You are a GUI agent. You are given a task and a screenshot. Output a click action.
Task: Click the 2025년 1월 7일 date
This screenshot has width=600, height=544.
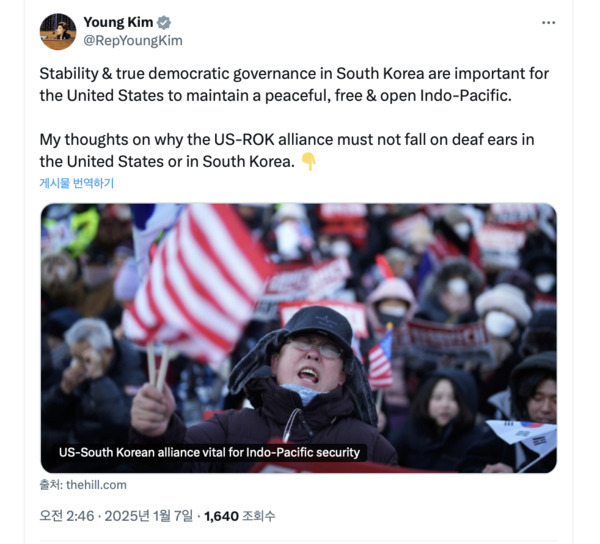tap(149, 516)
